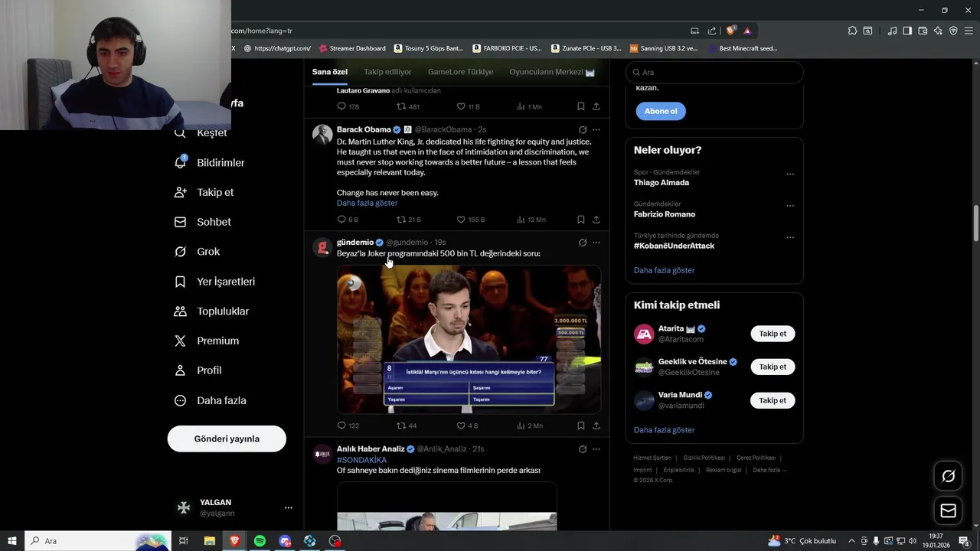Like Barack Obama's post
This screenshot has width=980, height=551.
tap(470, 220)
